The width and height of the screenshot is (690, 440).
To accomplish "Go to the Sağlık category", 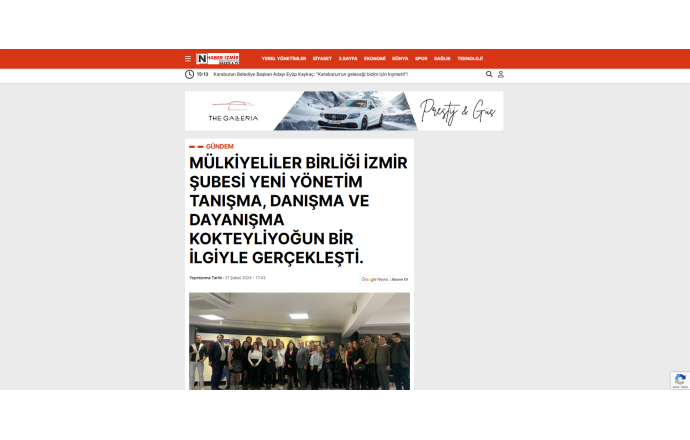I will tap(442, 59).
